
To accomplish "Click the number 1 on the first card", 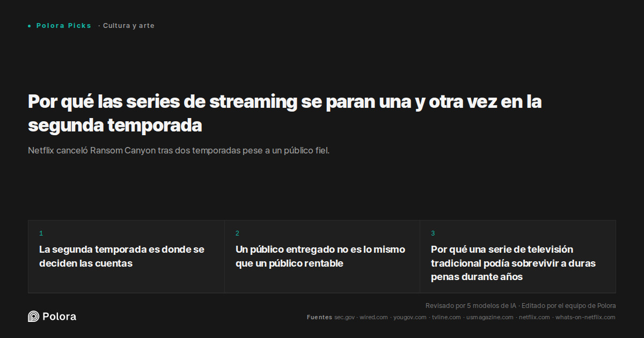I will (x=41, y=233).
